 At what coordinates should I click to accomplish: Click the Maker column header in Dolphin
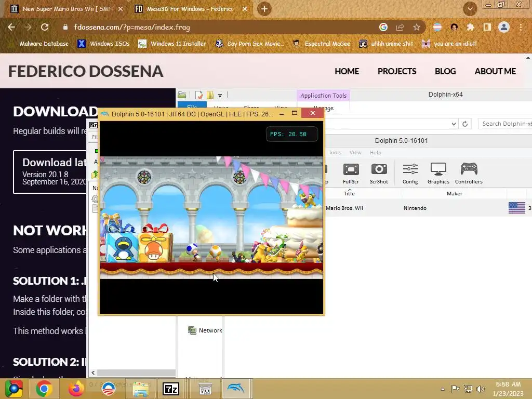click(454, 193)
